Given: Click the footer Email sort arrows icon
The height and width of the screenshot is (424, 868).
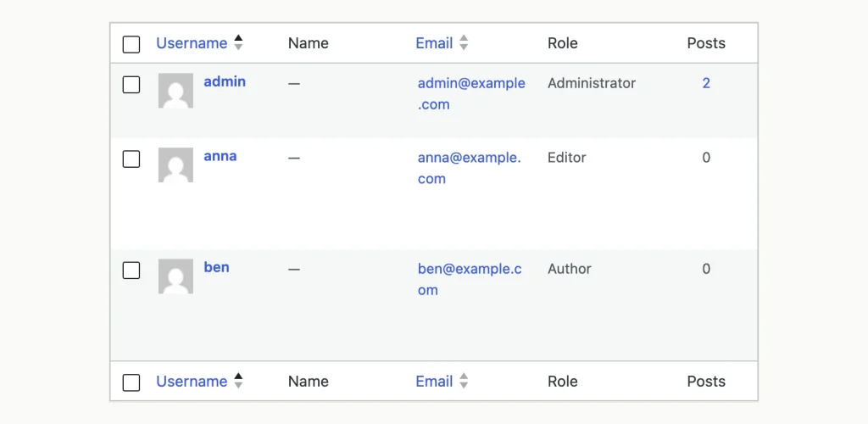Looking at the screenshot, I should [x=464, y=381].
